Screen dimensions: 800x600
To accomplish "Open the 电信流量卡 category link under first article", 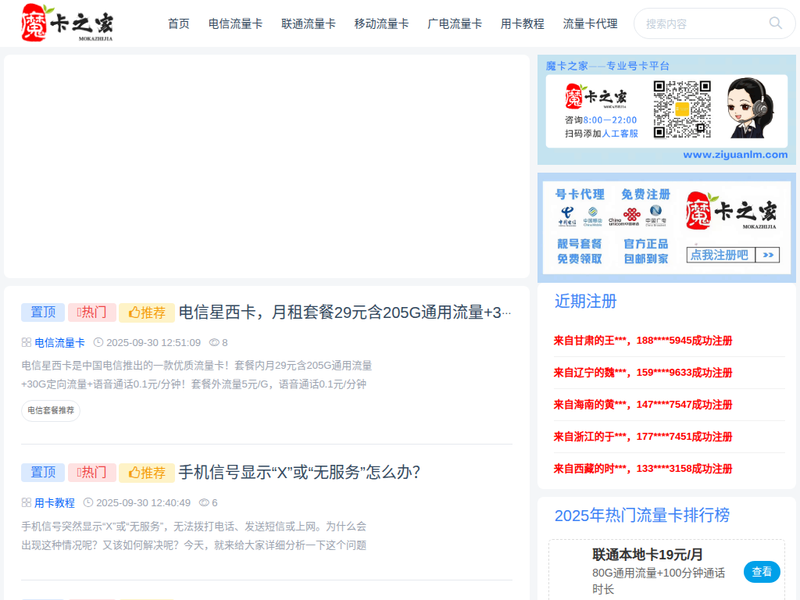I will coord(60,342).
